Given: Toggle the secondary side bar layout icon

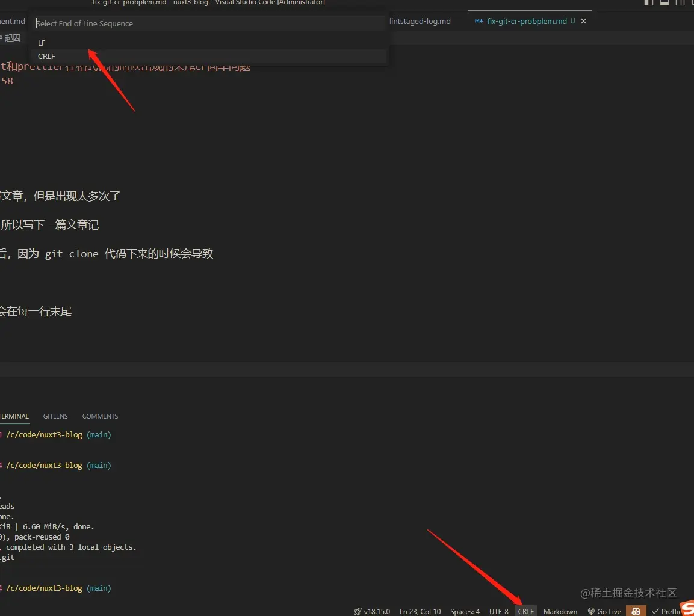Looking at the screenshot, I should 680,2.
